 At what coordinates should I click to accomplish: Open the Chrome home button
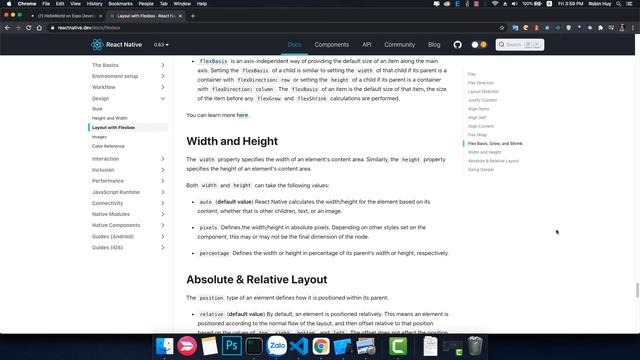point(39,28)
